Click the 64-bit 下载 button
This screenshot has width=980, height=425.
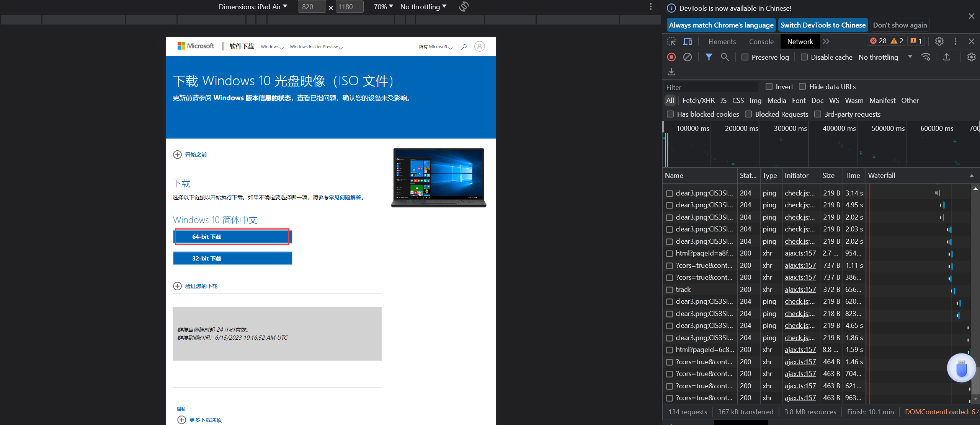232,237
